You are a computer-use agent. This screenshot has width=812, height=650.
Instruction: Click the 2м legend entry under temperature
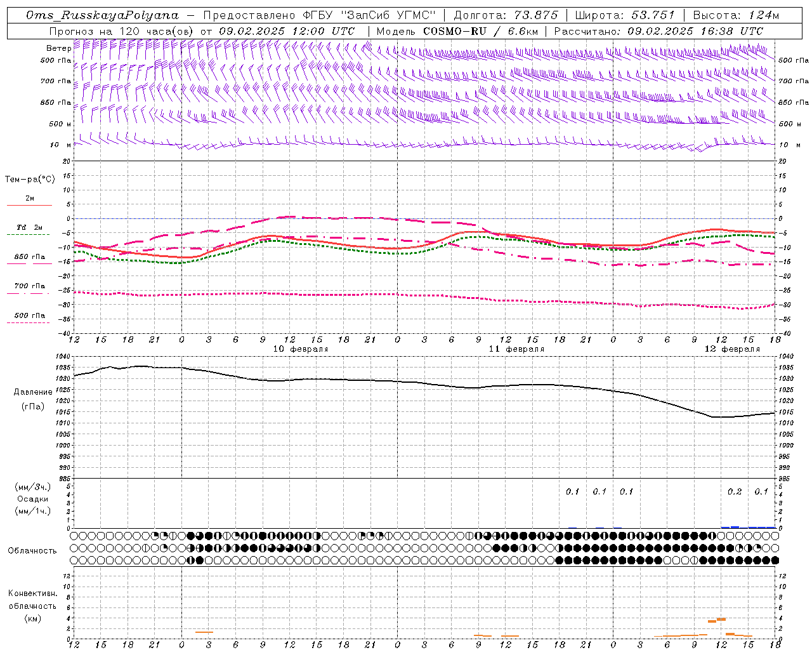pos(30,199)
